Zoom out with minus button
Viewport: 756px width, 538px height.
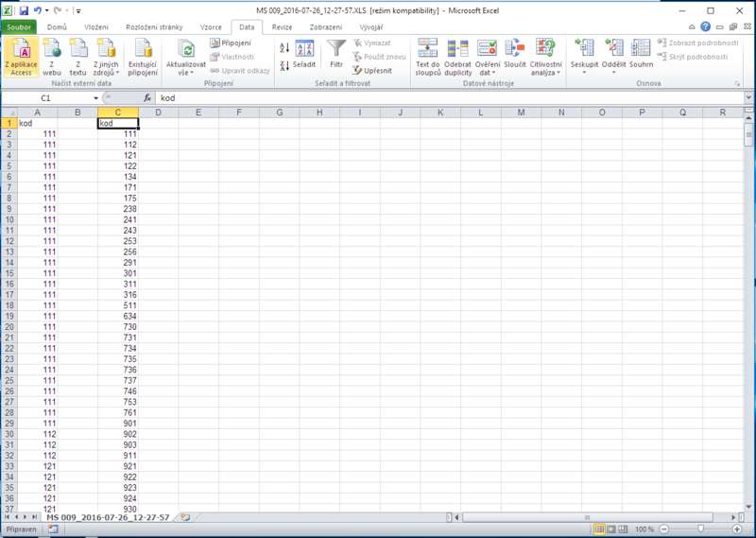(664, 529)
